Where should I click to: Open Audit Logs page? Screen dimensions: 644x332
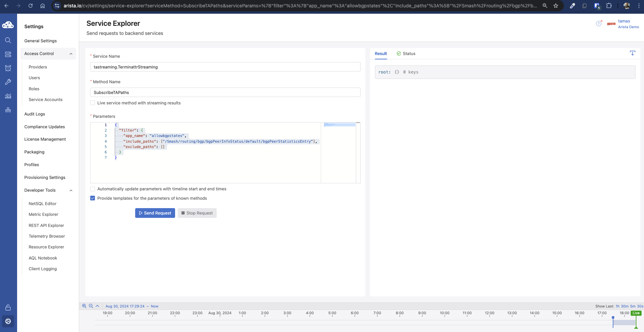point(35,114)
